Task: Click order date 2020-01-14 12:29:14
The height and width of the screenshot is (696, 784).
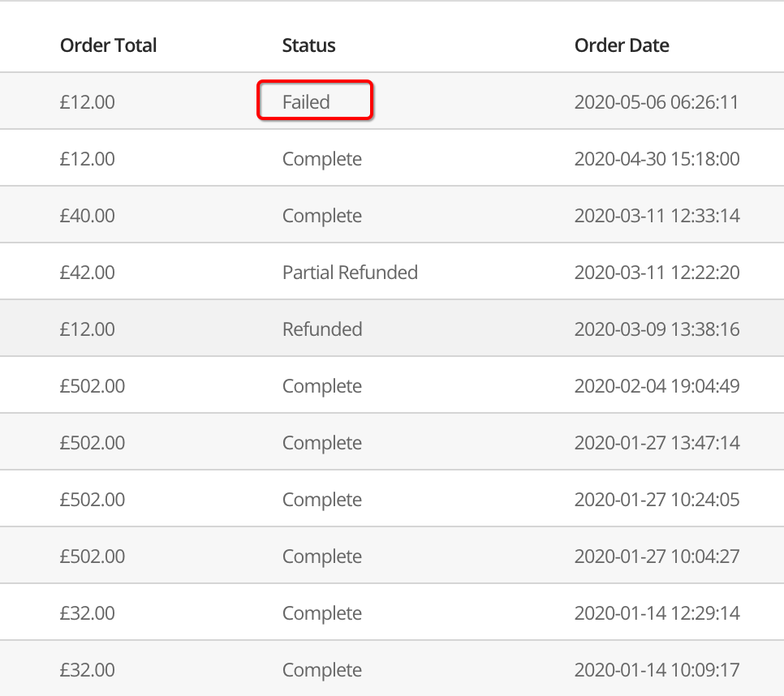Action: tap(657, 613)
